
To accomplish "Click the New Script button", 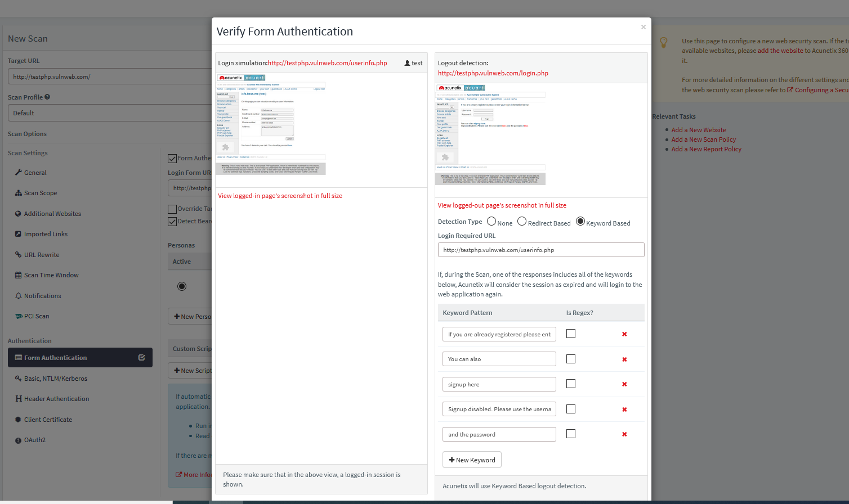I will [190, 371].
